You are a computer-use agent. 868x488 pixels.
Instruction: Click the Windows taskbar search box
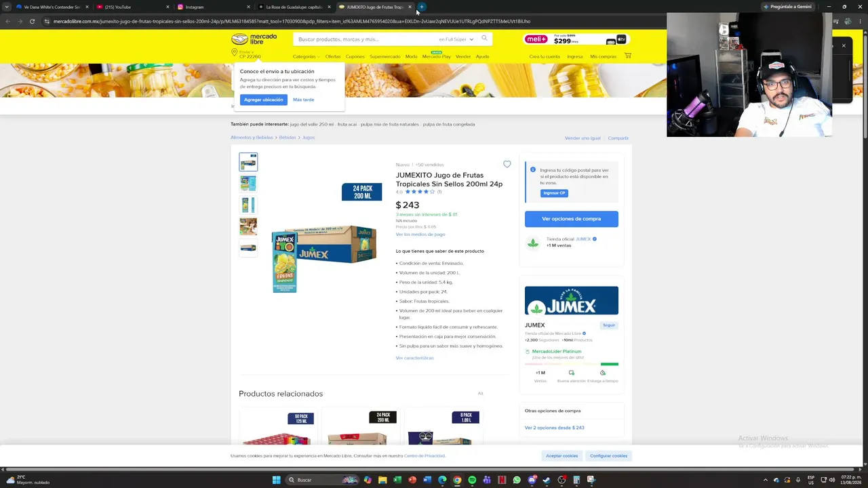[322, 480]
